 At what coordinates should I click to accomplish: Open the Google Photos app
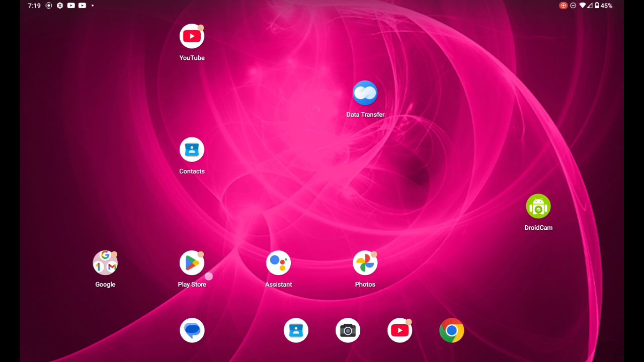click(x=365, y=263)
